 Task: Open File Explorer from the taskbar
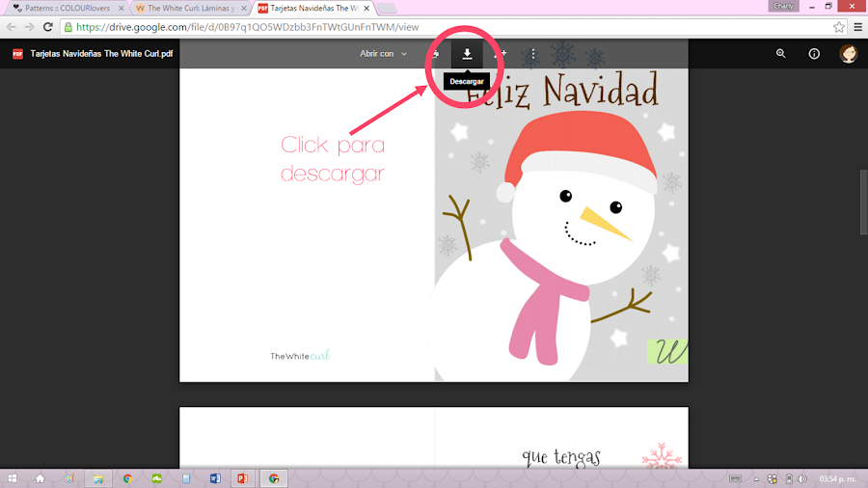(98, 478)
